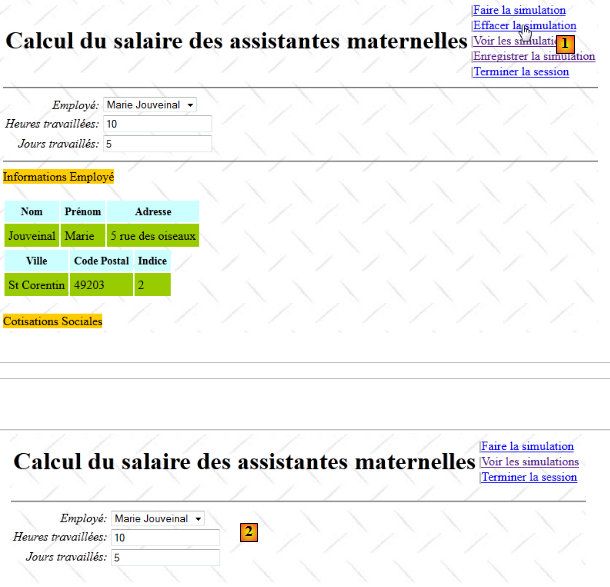
Task: Click 'Terminer la session' in the upper menu
Action: tap(521, 72)
